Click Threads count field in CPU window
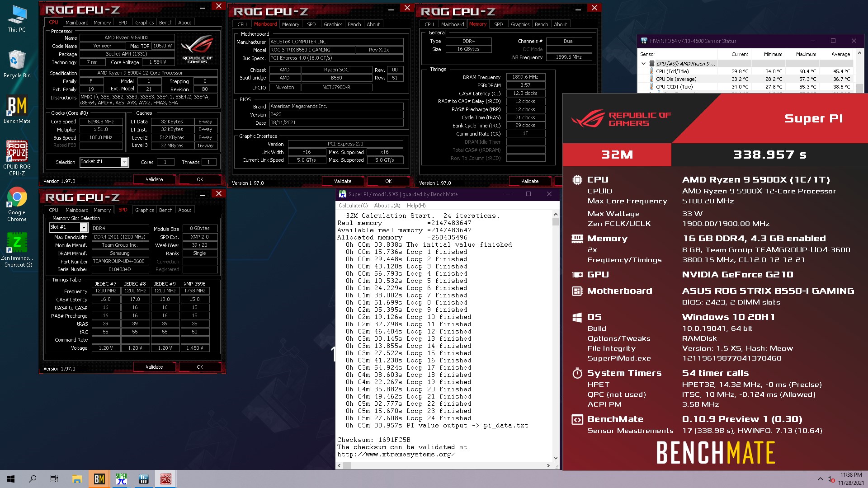 click(208, 162)
